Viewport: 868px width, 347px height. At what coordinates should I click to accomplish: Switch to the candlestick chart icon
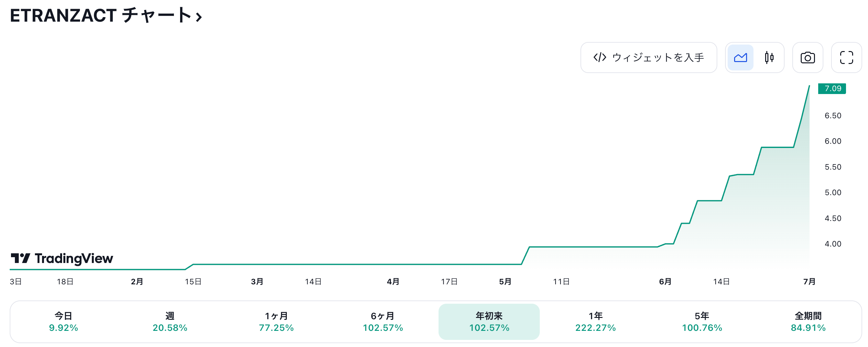coord(769,58)
